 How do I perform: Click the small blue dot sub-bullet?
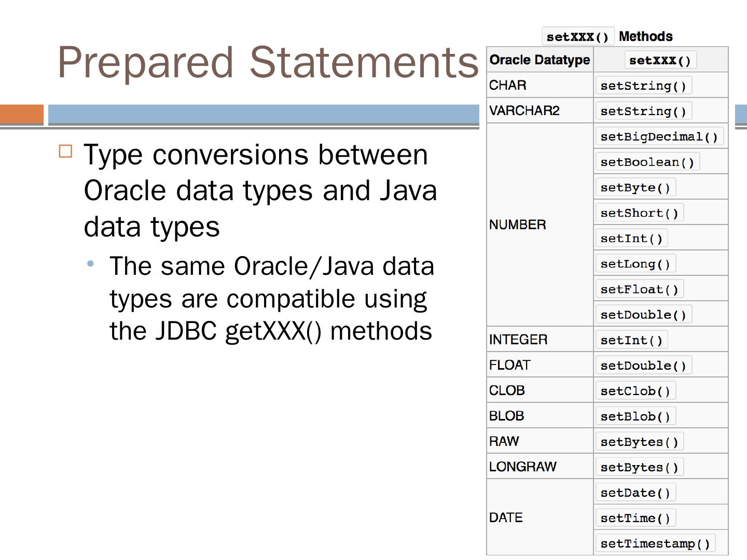(91, 264)
